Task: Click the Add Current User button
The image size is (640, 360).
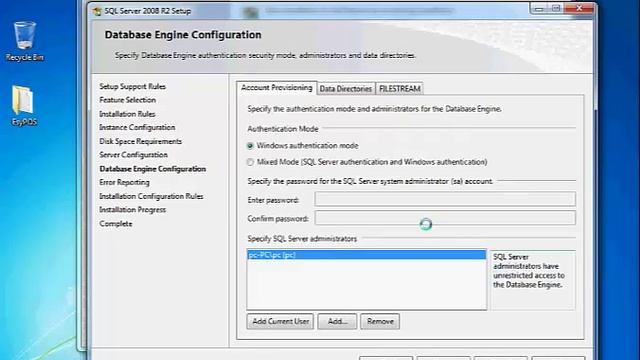Action: click(x=280, y=321)
